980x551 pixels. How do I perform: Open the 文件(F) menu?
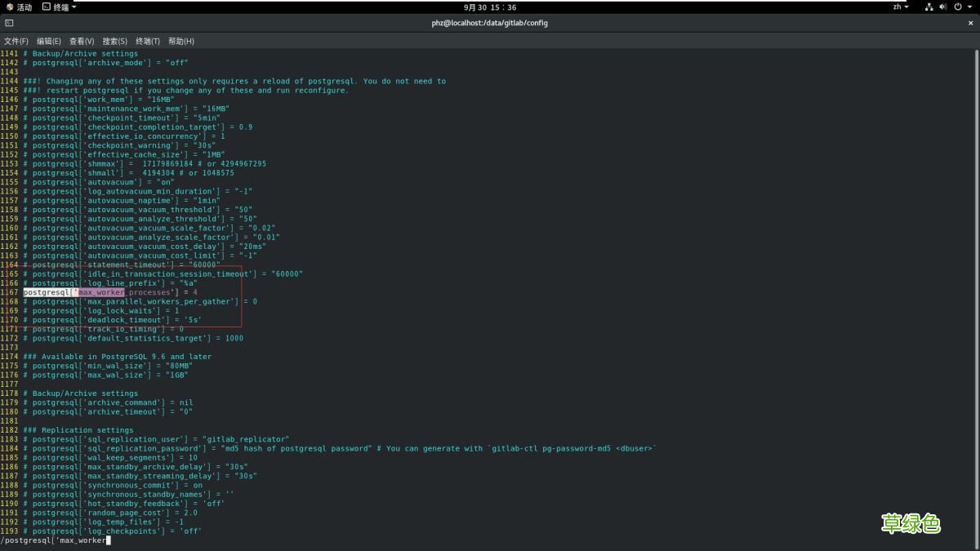click(x=16, y=41)
